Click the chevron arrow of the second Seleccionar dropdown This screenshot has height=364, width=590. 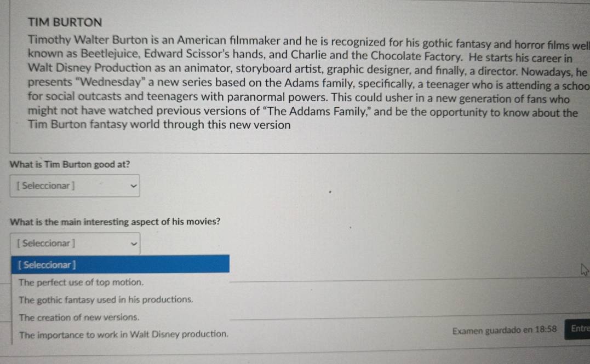133,244
